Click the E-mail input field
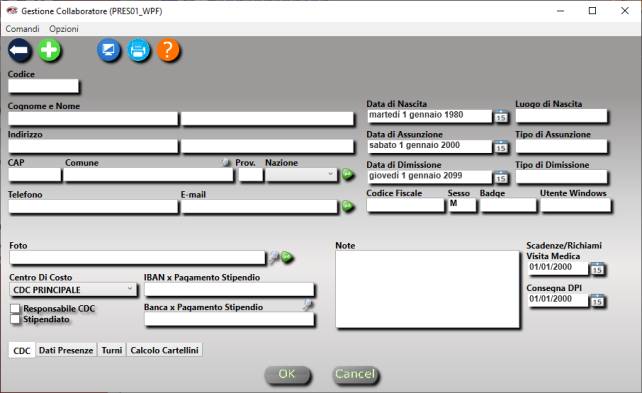Viewport: 642px width, 393px height. (260, 206)
